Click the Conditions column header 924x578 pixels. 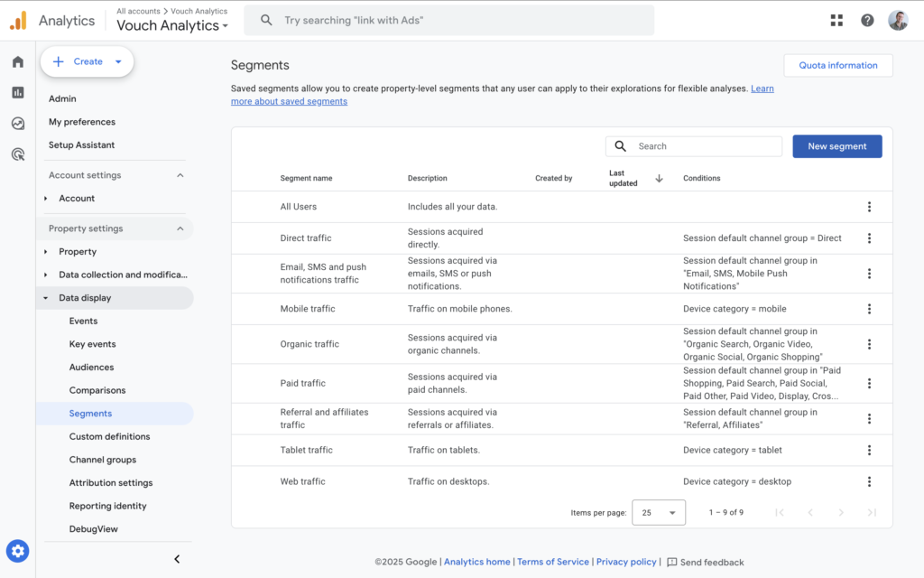[701, 178]
